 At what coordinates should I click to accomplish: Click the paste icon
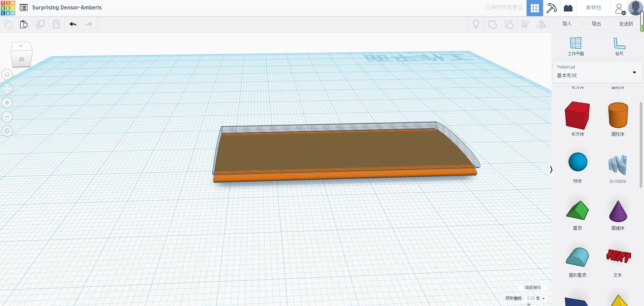tap(23, 24)
